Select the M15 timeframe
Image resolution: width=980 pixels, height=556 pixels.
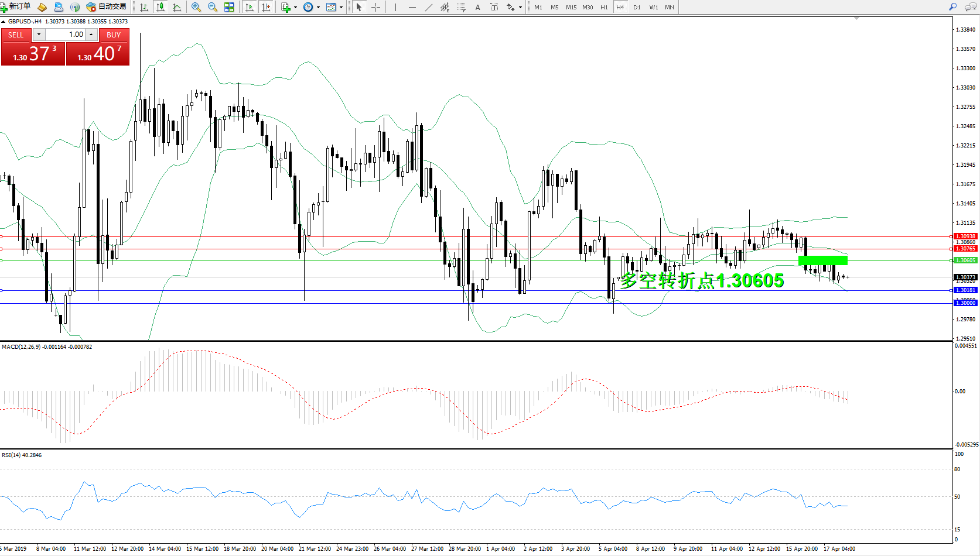[x=571, y=7]
